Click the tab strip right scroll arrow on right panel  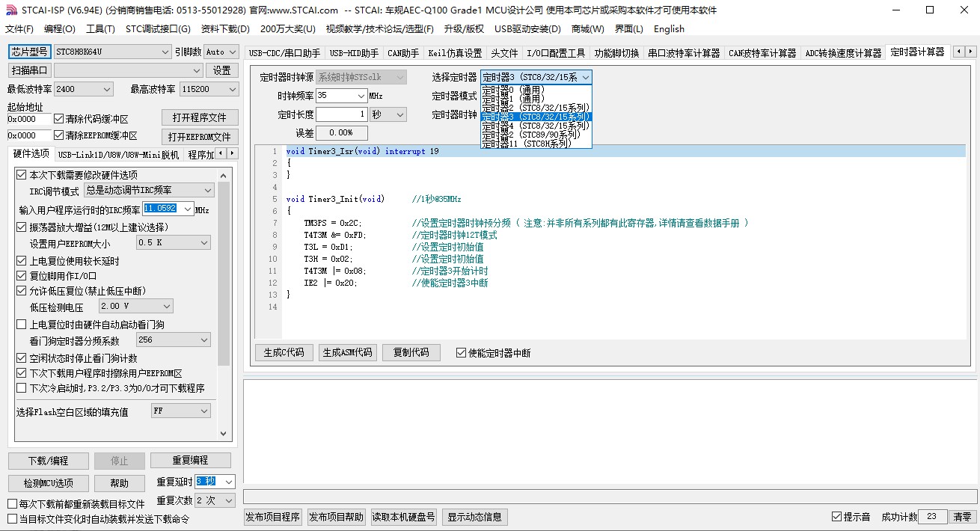click(970, 52)
